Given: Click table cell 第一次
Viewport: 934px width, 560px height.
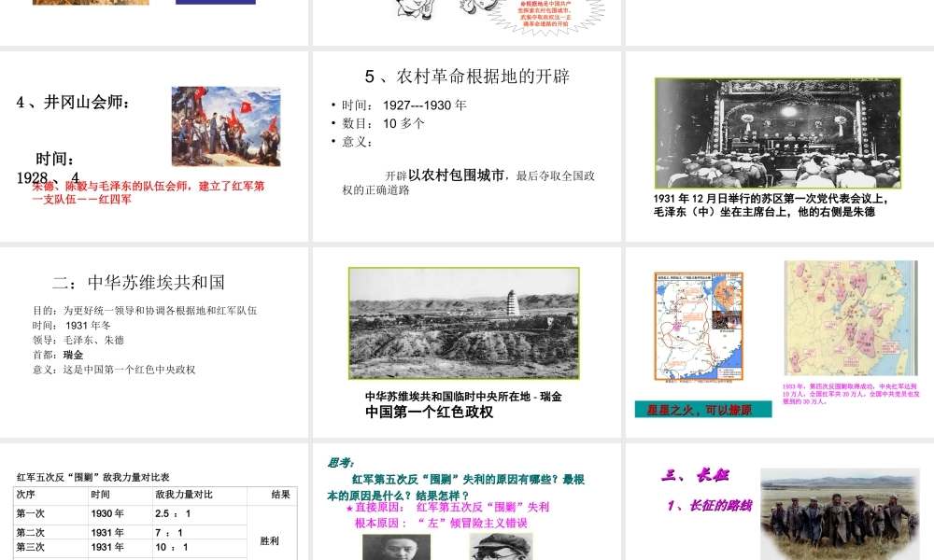Looking at the screenshot, I should [31, 513].
